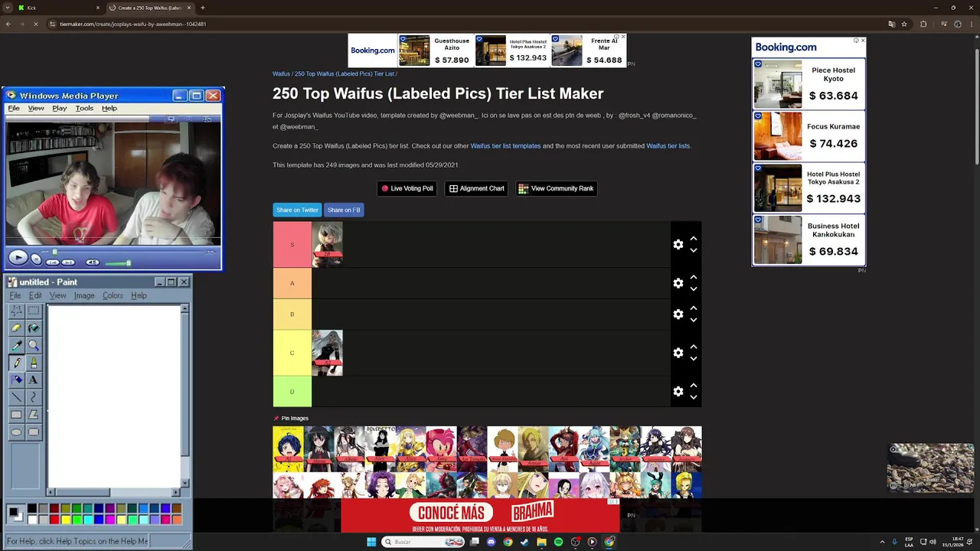Select the Brush tool in Paint
Image resolution: width=980 pixels, height=551 pixels.
pos(34,363)
